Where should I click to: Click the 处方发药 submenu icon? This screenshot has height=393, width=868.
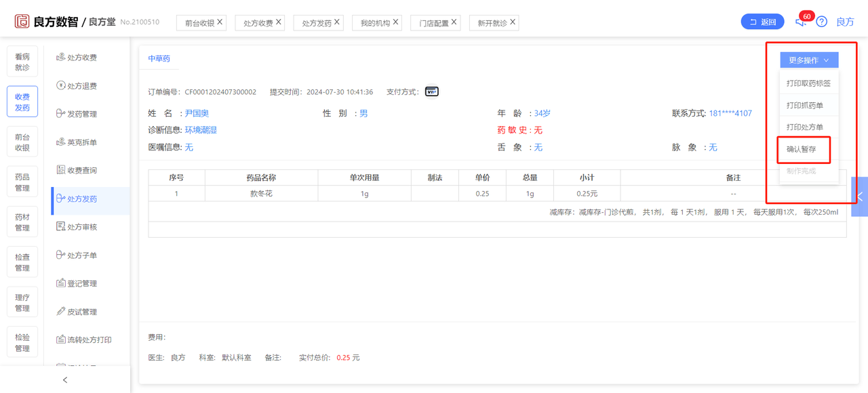(x=60, y=199)
